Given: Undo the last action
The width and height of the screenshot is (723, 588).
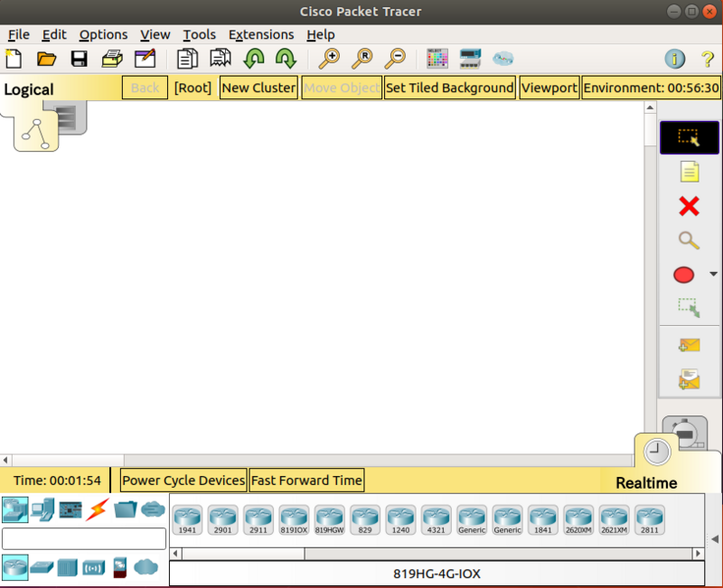Looking at the screenshot, I should point(254,59).
